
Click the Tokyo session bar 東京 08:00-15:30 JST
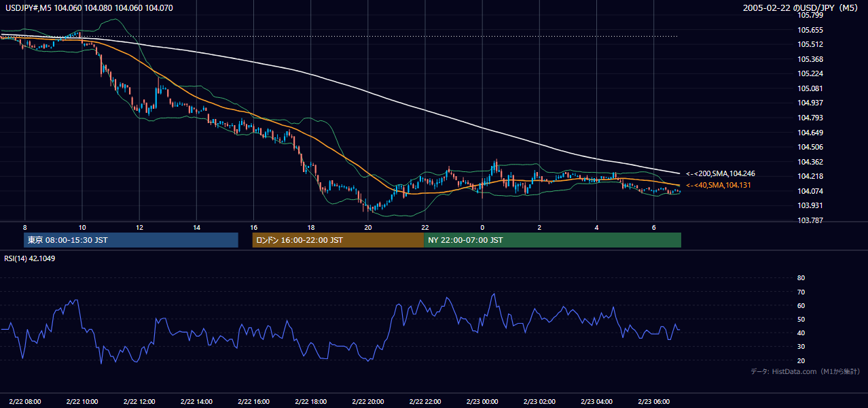[x=131, y=240]
